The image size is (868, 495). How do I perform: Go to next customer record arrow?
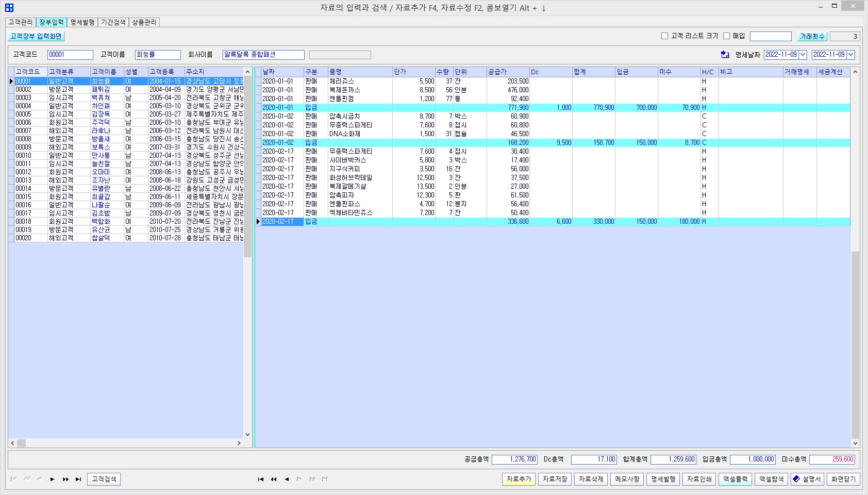(x=53, y=479)
